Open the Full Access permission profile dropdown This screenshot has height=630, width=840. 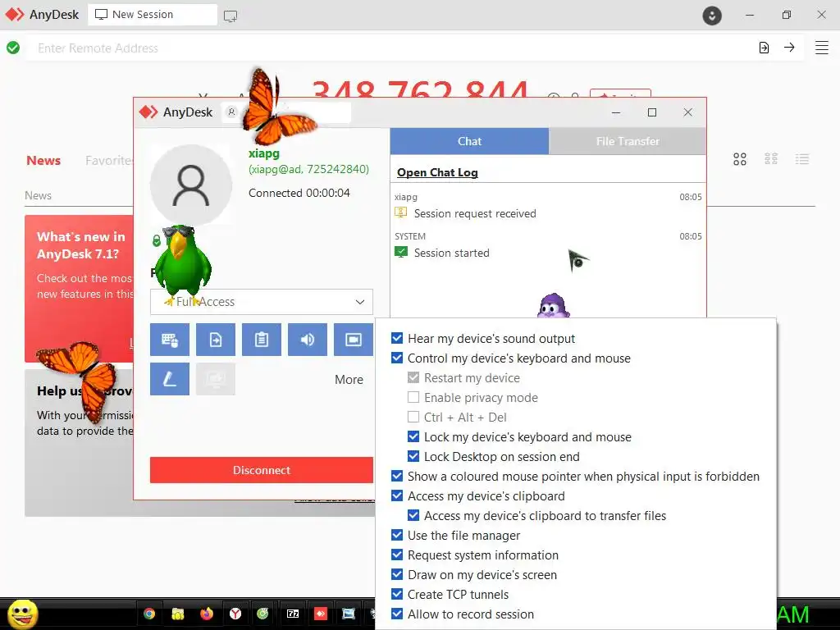[x=262, y=302]
